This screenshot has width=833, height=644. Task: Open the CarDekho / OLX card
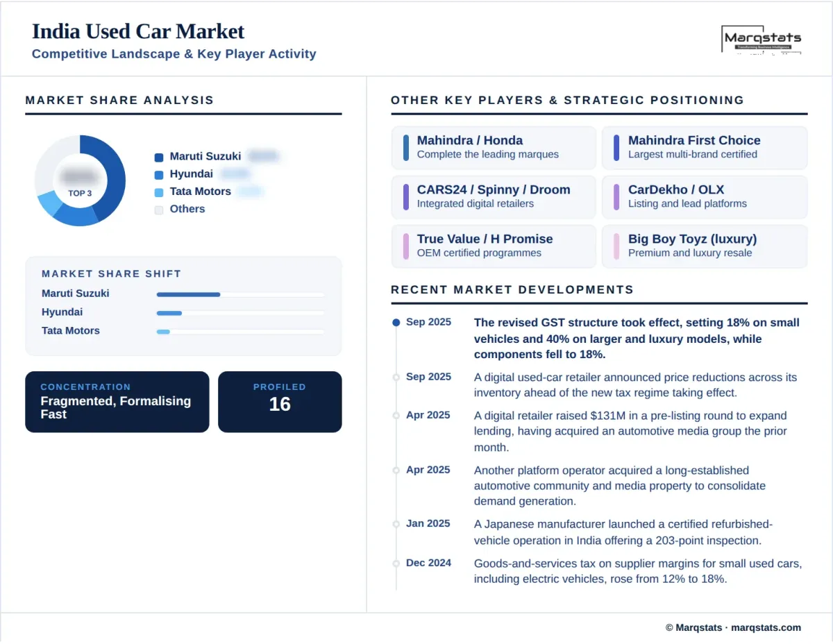point(705,196)
